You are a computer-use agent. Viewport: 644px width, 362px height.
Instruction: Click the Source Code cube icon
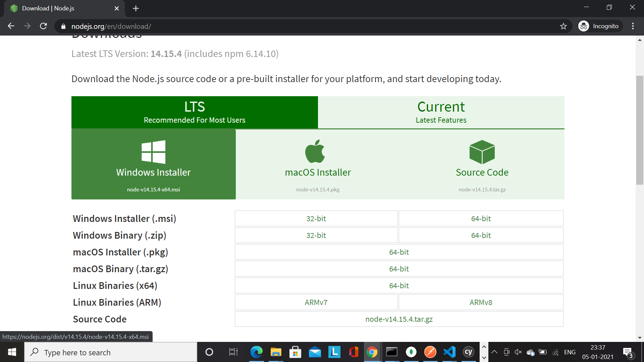click(482, 152)
